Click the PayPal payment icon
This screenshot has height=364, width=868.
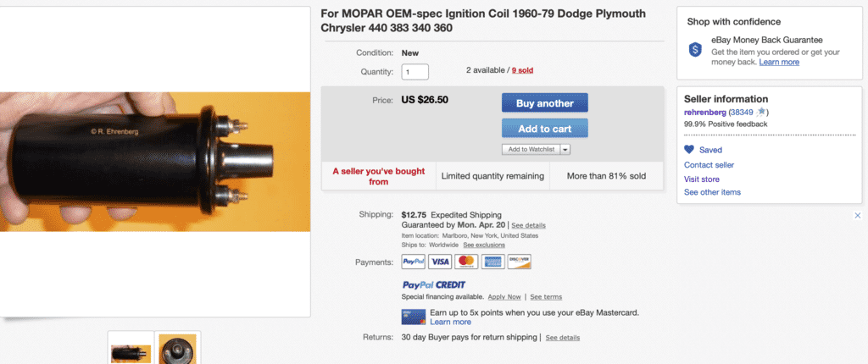tap(413, 262)
